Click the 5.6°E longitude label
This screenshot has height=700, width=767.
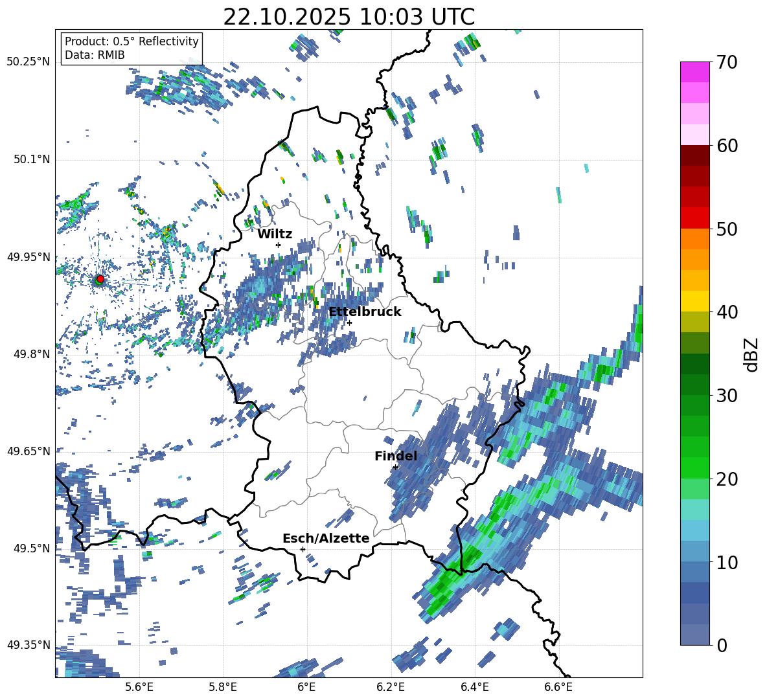[139, 688]
